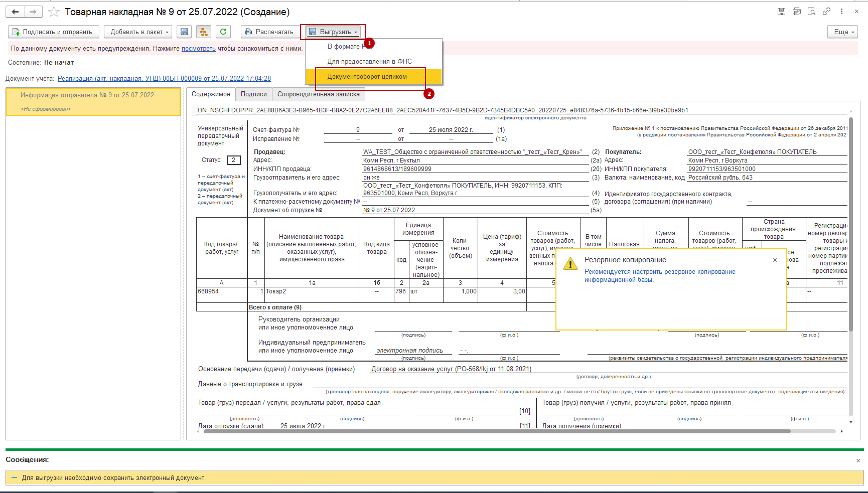Click the save icon at top right
Image resolution: width=868 pixels, height=493 pixels.
click(x=781, y=12)
